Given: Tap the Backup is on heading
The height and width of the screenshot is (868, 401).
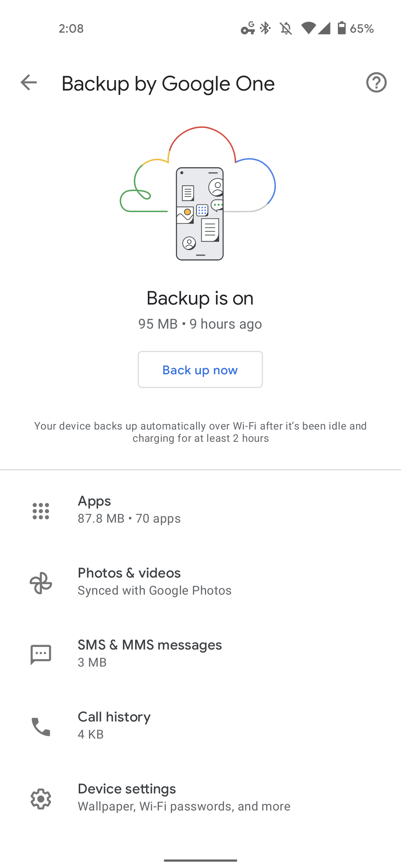Looking at the screenshot, I should 200,298.
